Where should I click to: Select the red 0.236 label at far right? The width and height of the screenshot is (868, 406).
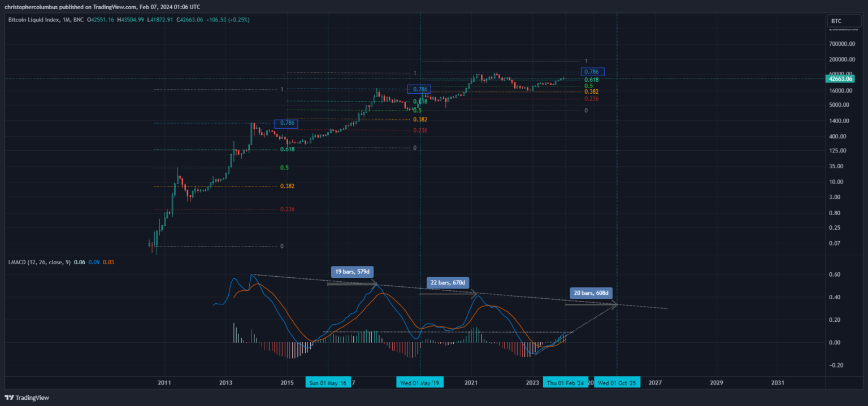(x=591, y=99)
